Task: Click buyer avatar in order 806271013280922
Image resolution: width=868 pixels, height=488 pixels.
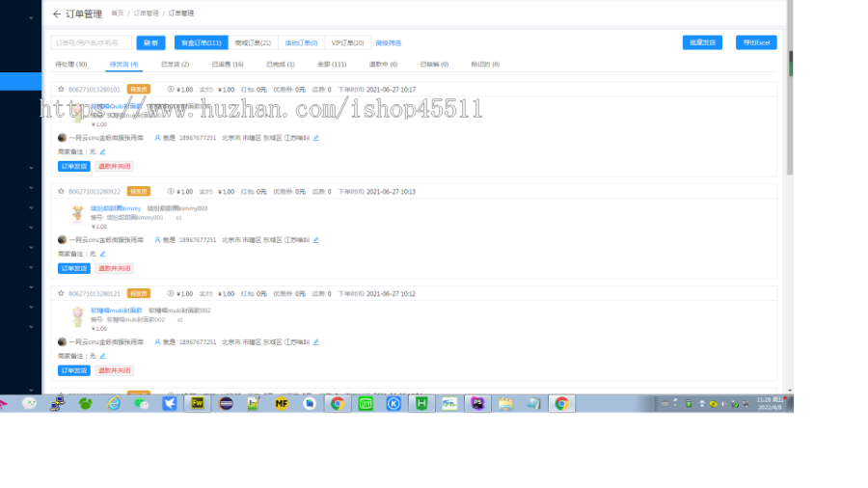Action: [62, 239]
